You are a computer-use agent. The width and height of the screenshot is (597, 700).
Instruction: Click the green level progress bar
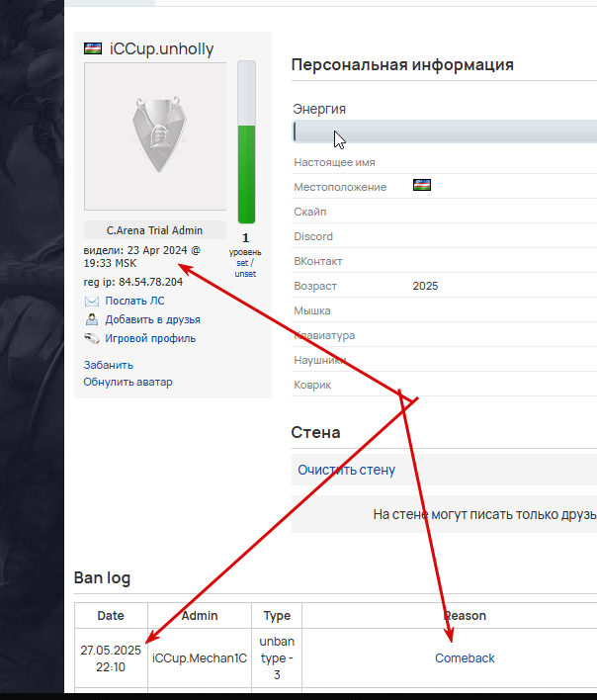[246, 142]
